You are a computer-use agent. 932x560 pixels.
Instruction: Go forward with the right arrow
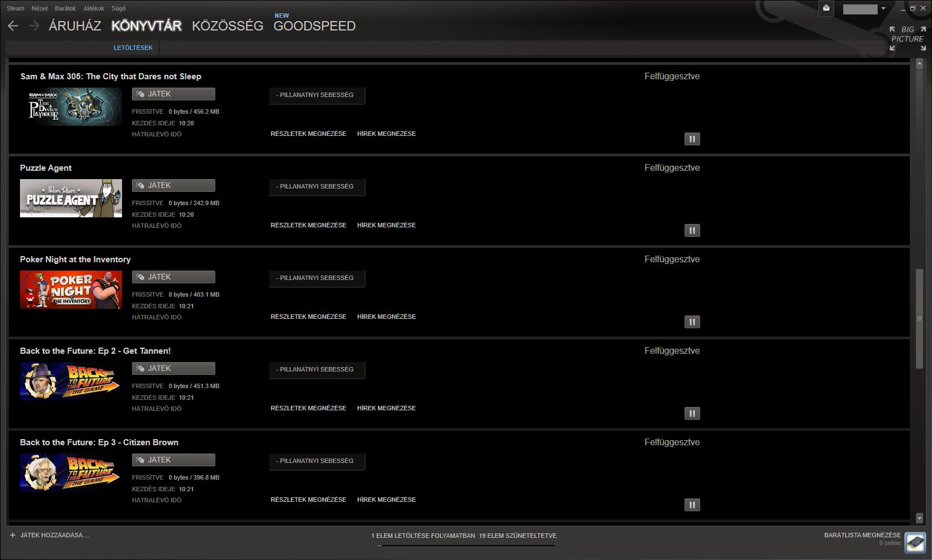34,26
